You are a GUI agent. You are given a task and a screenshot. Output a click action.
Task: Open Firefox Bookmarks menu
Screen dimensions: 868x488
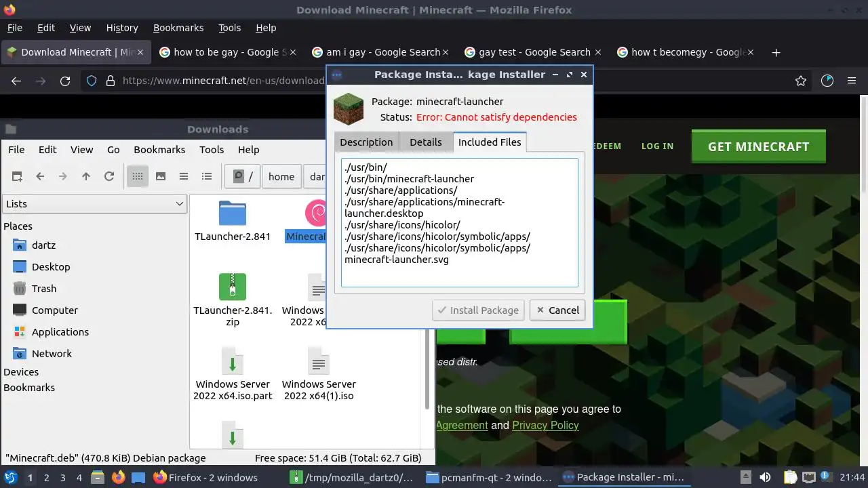pyautogui.click(x=178, y=28)
